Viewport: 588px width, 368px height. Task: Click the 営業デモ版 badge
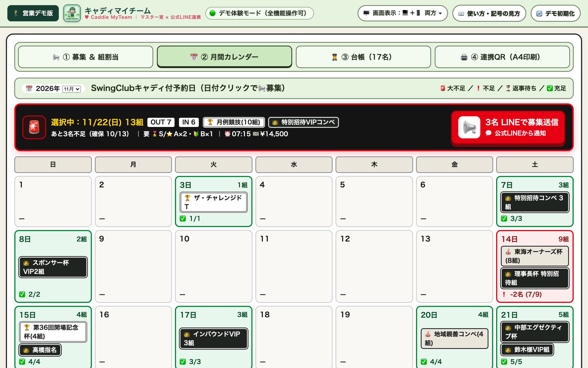click(33, 13)
